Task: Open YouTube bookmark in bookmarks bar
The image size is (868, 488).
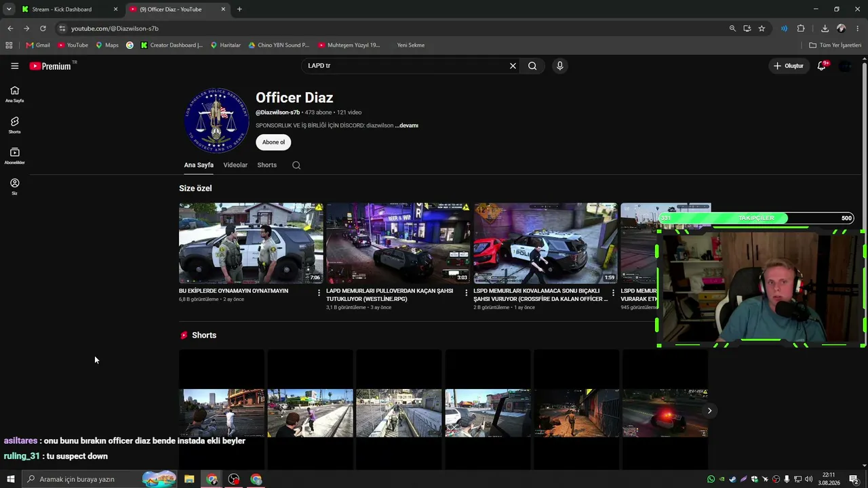Action: point(73,45)
